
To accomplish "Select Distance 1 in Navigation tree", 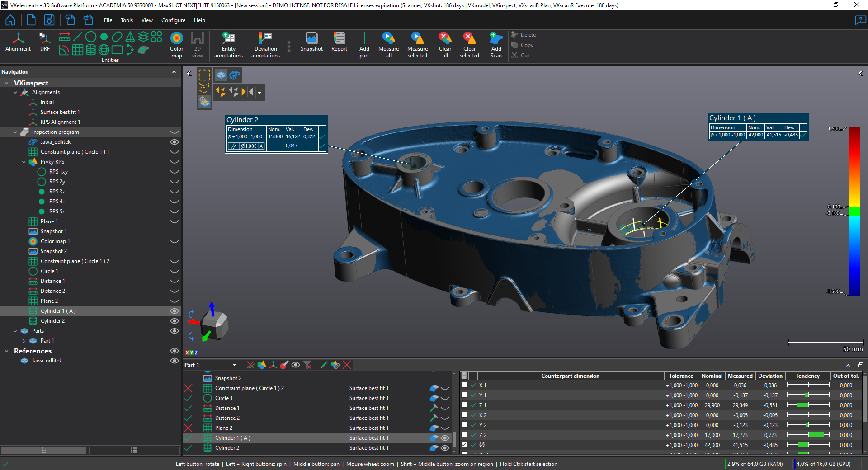I will pos(52,281).
